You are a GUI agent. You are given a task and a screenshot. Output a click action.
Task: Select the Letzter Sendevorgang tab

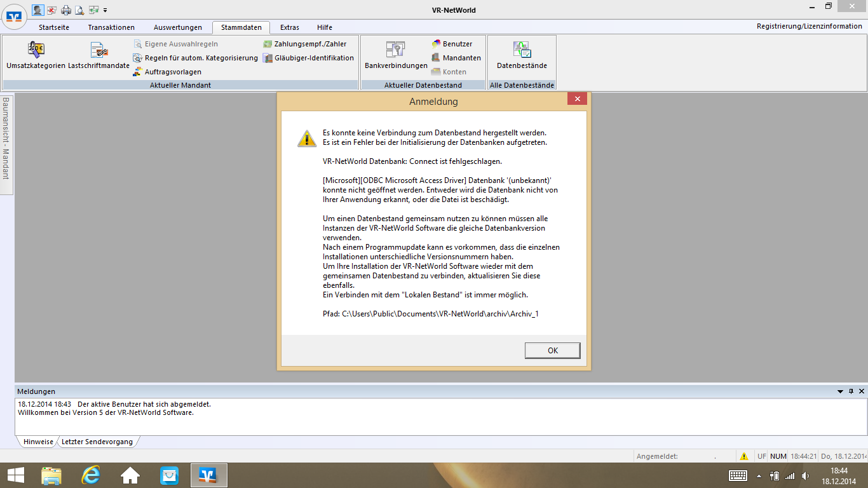point(97,442)
